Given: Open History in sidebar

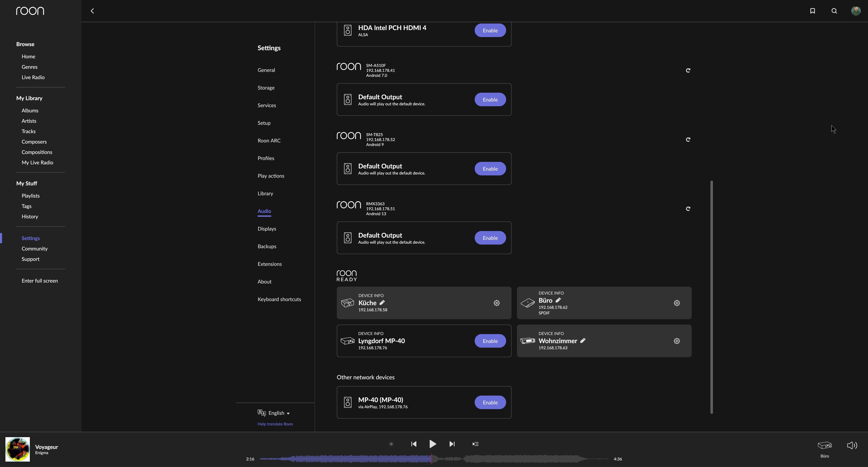Looking at the screenshot, I should coord(30,217).
